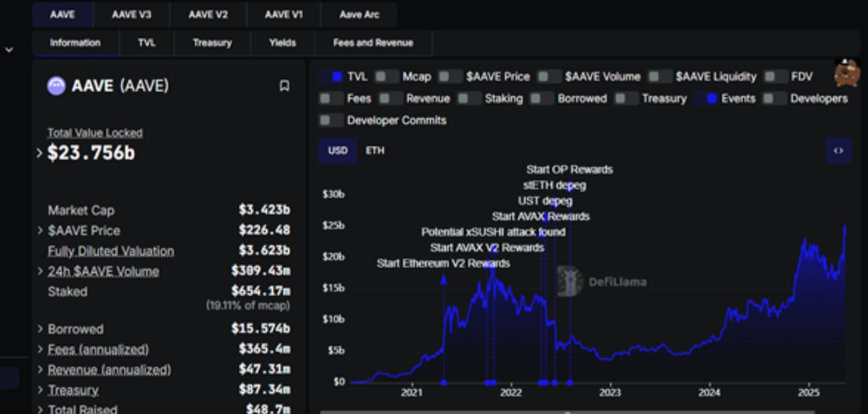Switch to the Aave Arc tab

click(359, 15)
